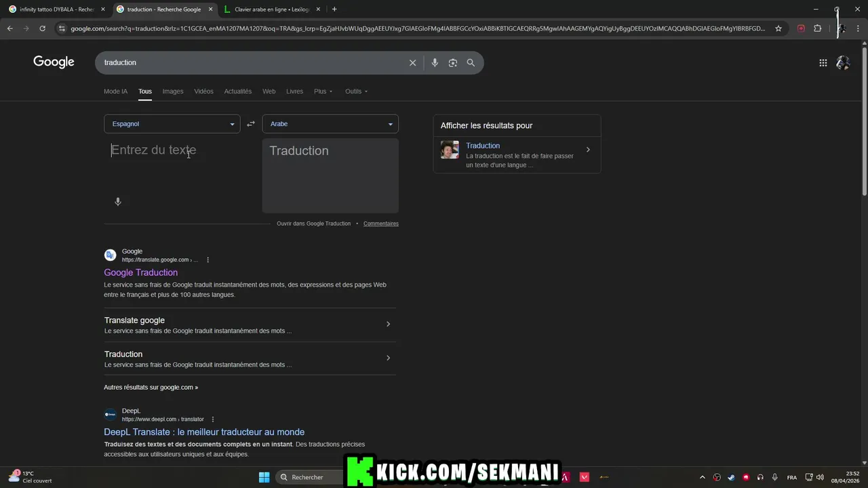The height and width of the screenshot is (488, 868).
Task: Reload the current page
Action: click(42, 28)
